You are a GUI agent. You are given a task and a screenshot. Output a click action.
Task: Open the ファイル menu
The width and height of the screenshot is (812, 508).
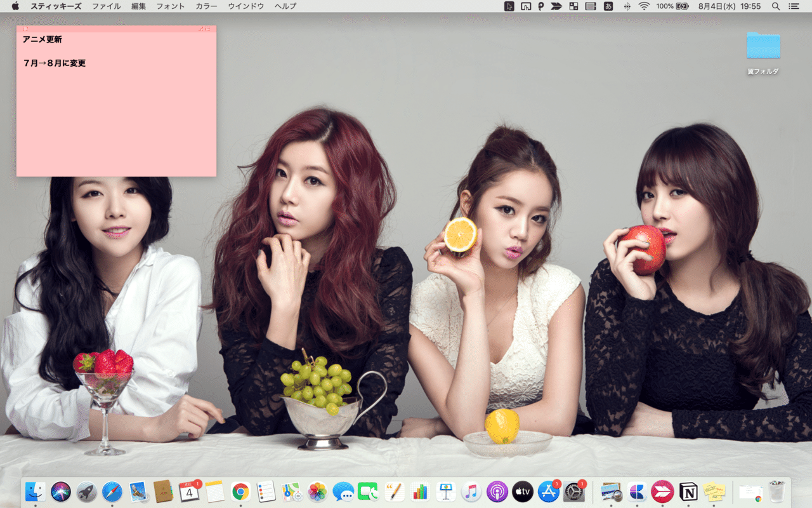(x=106, y=6)
